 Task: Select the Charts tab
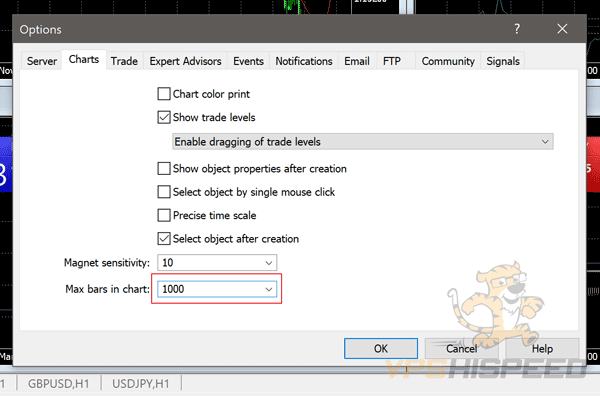pos(84,60)
